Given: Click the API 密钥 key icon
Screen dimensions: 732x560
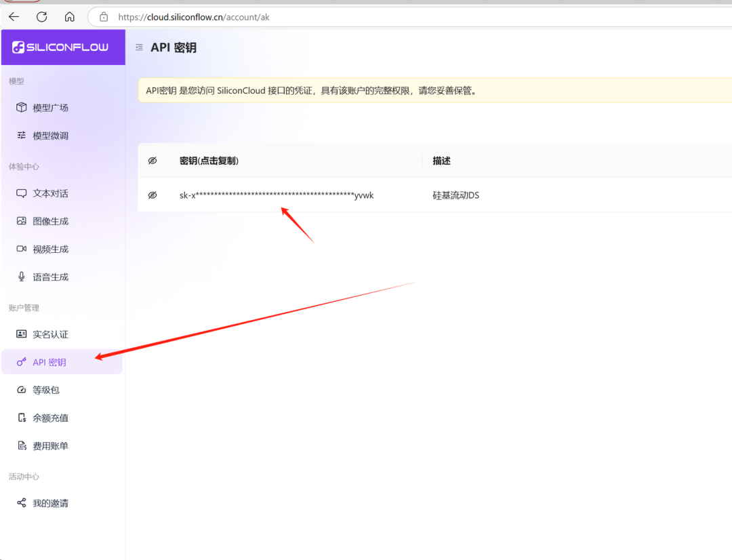Looking at the screenshot, I should coord(22,362).
